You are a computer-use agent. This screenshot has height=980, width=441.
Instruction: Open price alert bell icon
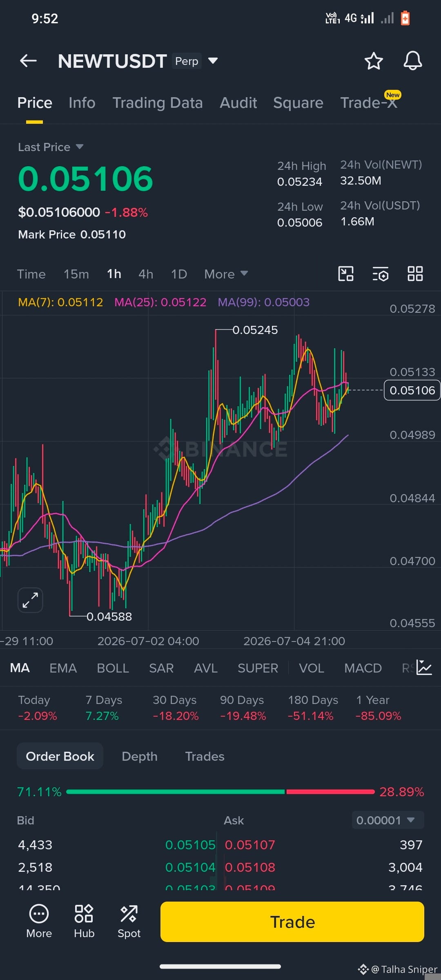pos(413,61)
